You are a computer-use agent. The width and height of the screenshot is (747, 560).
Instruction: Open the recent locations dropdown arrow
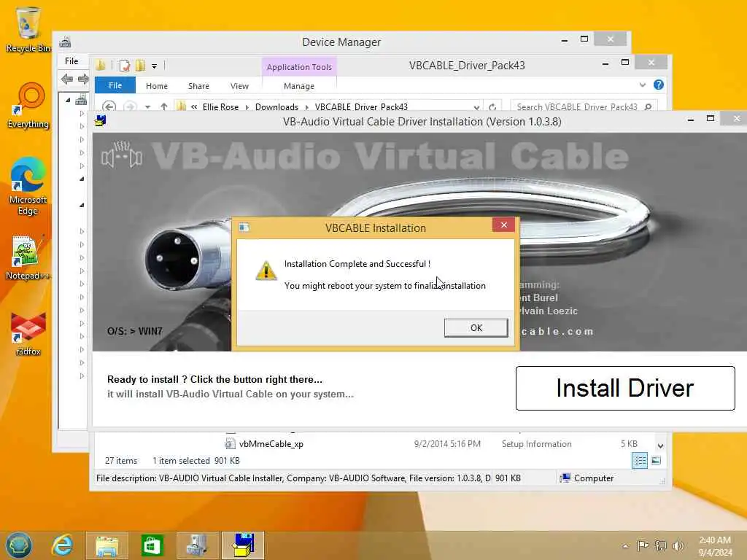click(147, 107)
